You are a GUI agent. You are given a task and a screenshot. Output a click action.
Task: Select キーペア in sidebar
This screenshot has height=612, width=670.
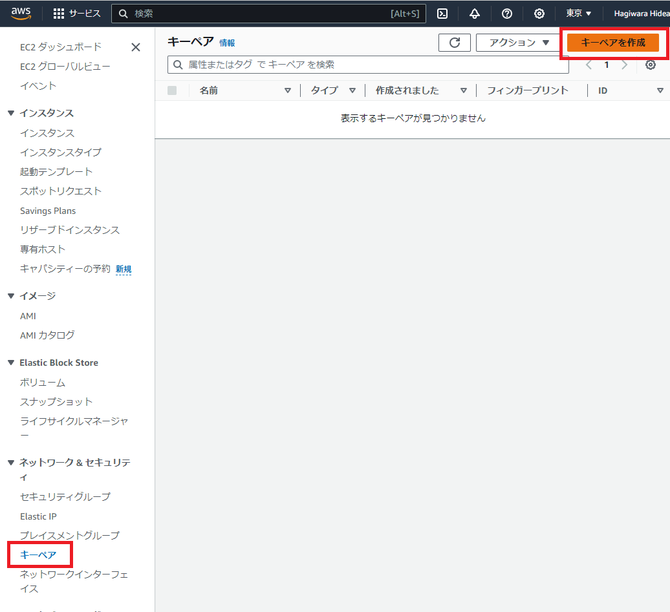click(38, 555)
